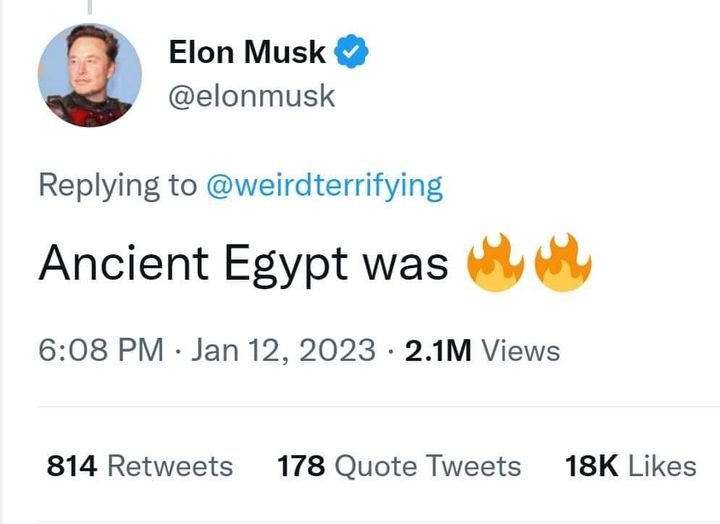The image size is (720, 524).
Task: Click the 2.1M view count number
Action: click(x=437, y=351)
